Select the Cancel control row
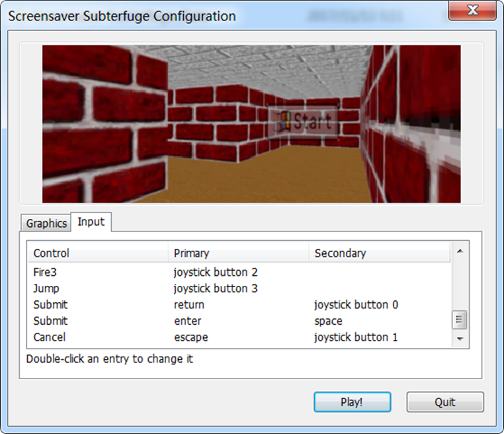This screenshot has width=504, height=434. pos(239,337)
